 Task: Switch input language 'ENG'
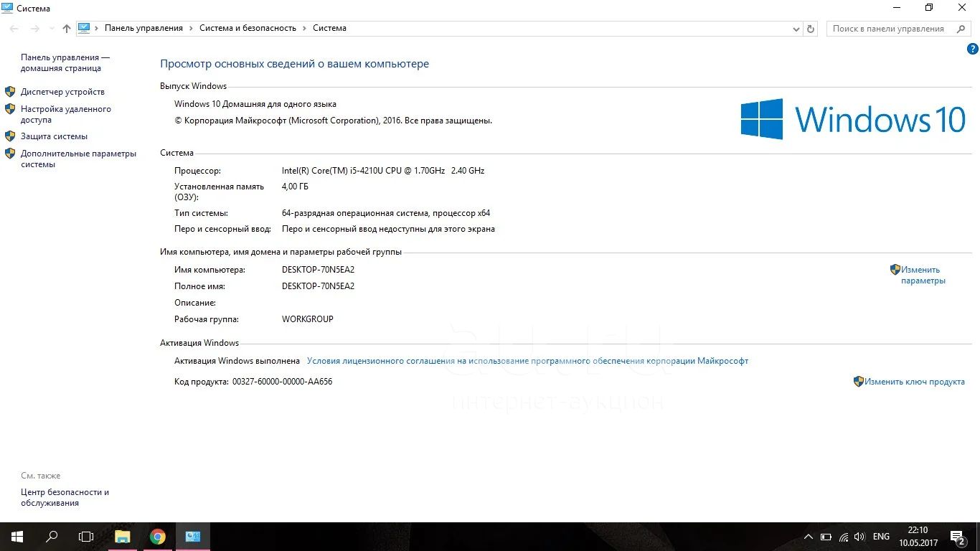pos(881,537)
